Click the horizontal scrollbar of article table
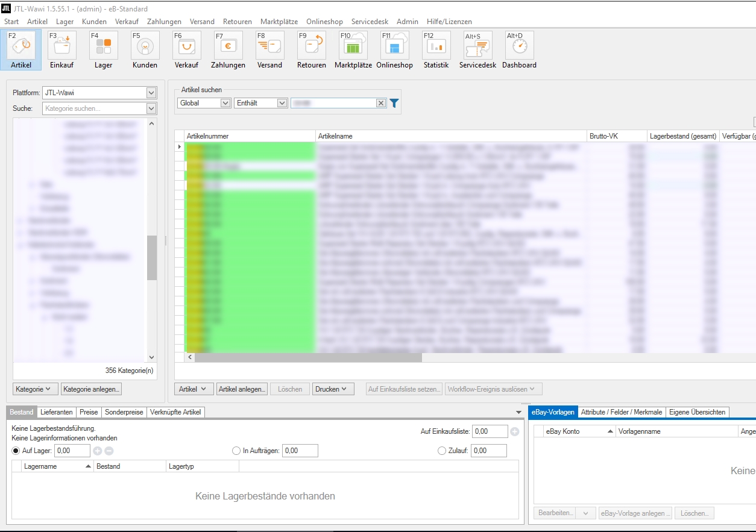The width and height of the screenshot is (756, 532). 307,357
